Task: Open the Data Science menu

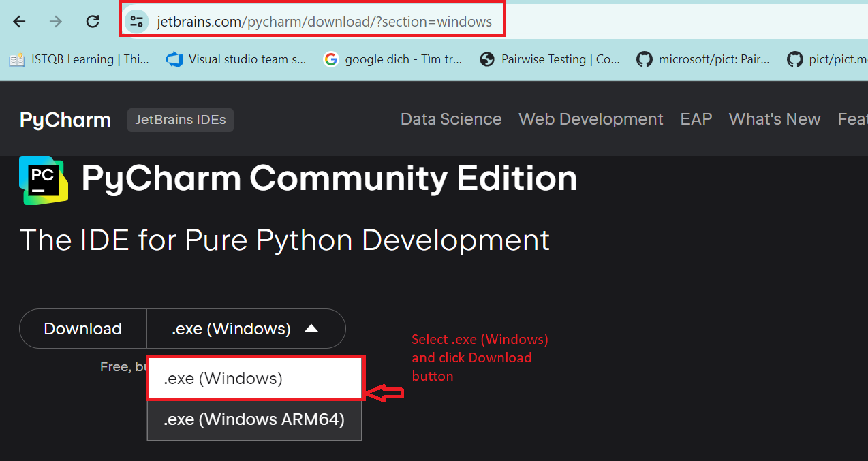Action: (450, 119)
